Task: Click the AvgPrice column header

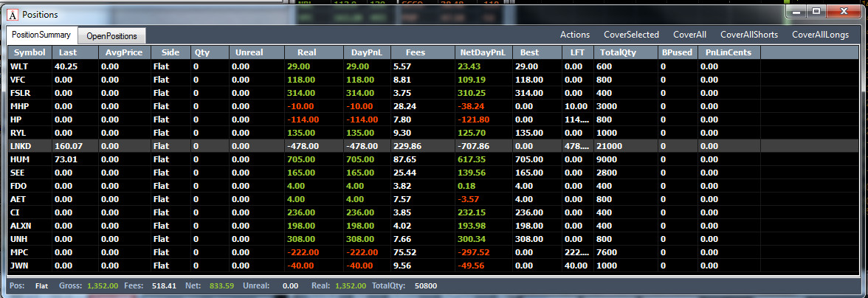Action: coord(124,52)
